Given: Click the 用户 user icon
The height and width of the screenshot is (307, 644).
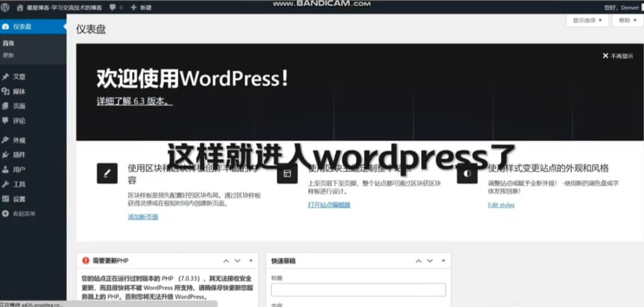Looking at the screenshot, I should click(x=5, y=169).
